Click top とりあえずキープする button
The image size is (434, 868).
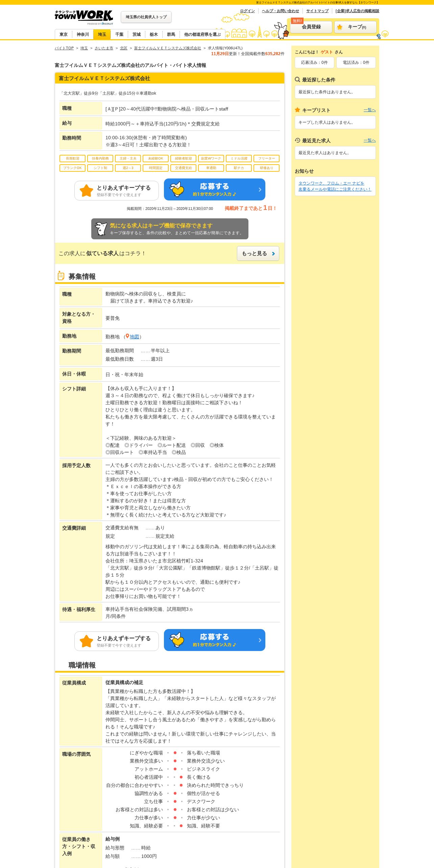[117, 191]
